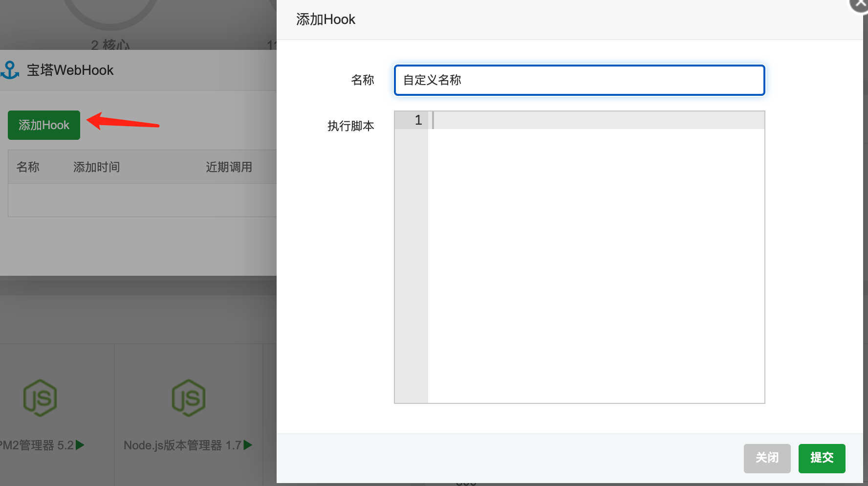The width and height of the screenshot is (868, 486).
Task: Click the 执行脚本 label
Action: click(x=351, y=126)
